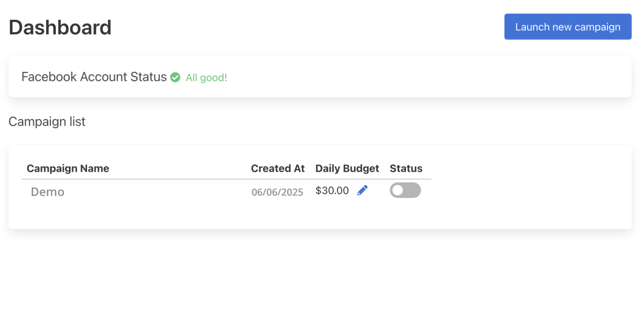The height and width of the screenshot is (318, 644).
Task: Select the Status column header
Action: tap(406, 168)
